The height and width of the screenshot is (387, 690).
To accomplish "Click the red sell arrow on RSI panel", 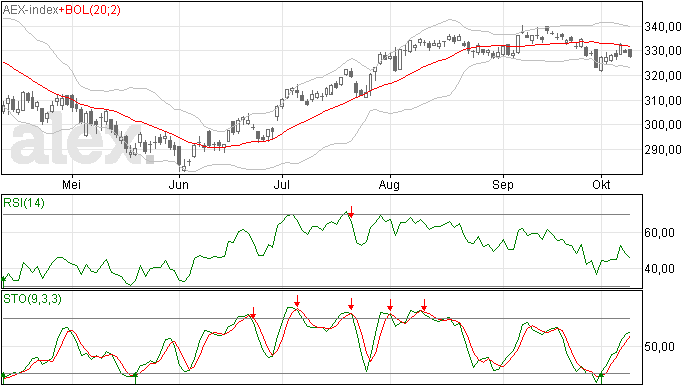I will [351, 211].
